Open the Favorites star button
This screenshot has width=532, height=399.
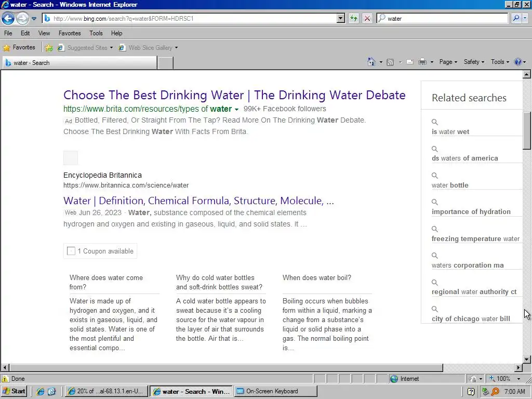[19, 47]
